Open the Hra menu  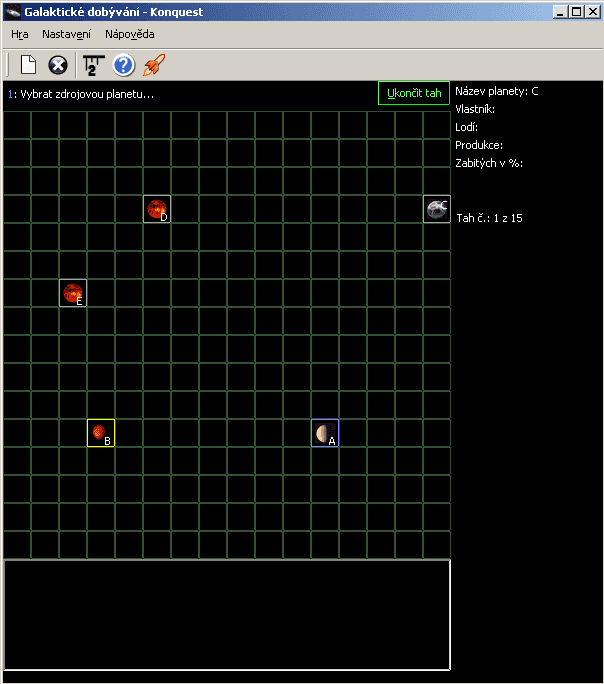tap(20, 34)
